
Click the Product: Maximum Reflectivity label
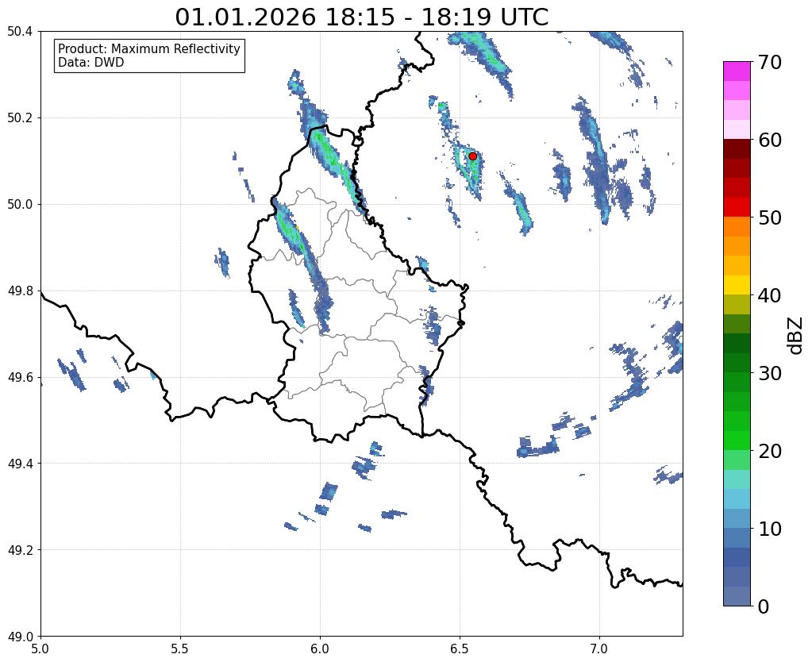149,48
